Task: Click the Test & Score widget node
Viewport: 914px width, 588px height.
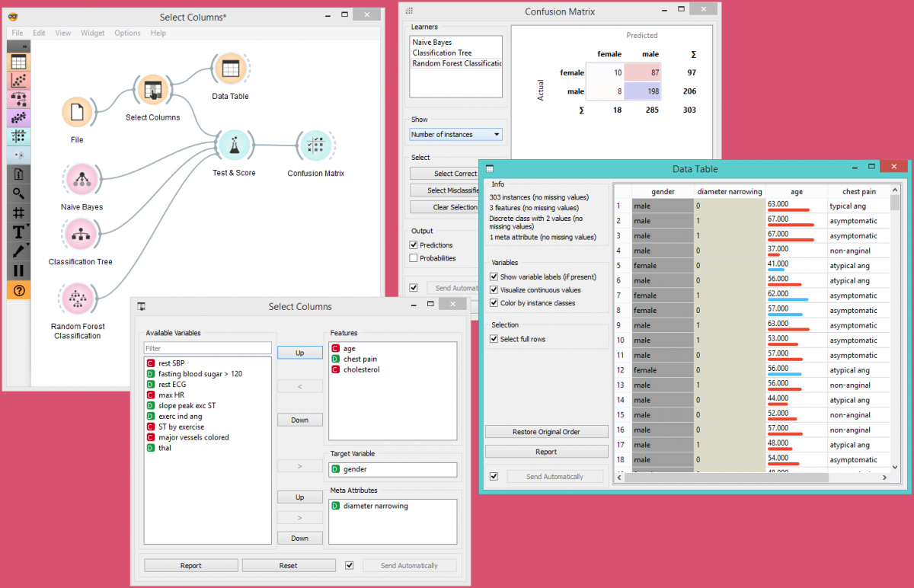Action: (234, 145)
